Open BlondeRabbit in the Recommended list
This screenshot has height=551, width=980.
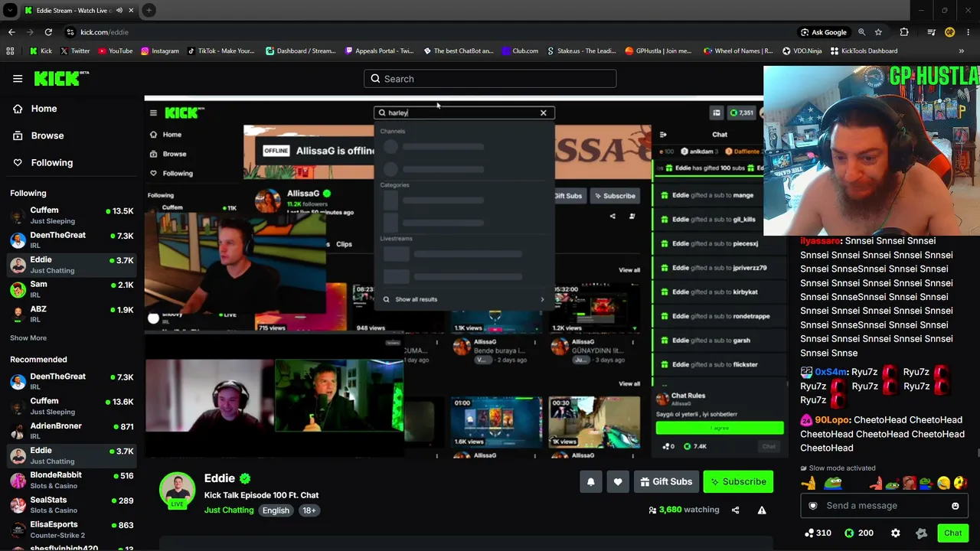(x=72, y=480)
